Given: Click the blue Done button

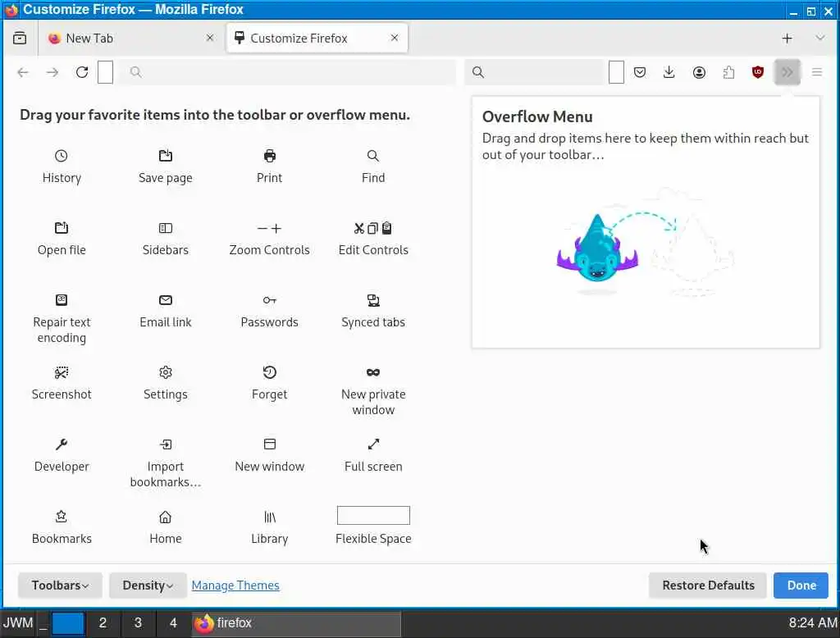Looking at the screenshot, I should [801, 586].
